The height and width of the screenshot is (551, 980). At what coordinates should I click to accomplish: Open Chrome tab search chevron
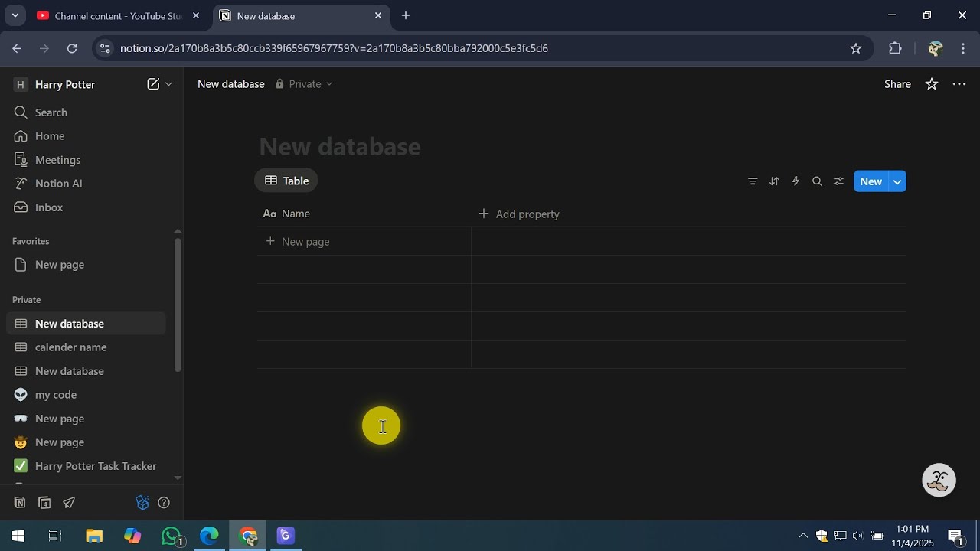coord(15,15)
